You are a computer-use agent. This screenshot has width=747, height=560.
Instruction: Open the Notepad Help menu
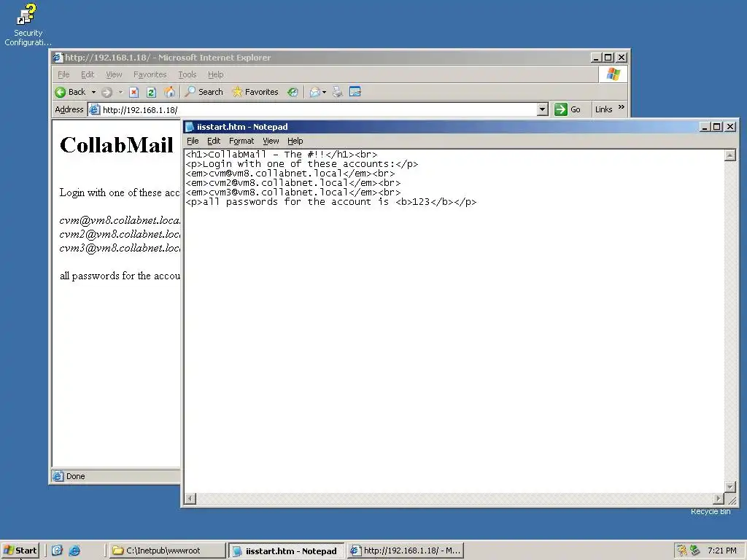tap(295, 141)
